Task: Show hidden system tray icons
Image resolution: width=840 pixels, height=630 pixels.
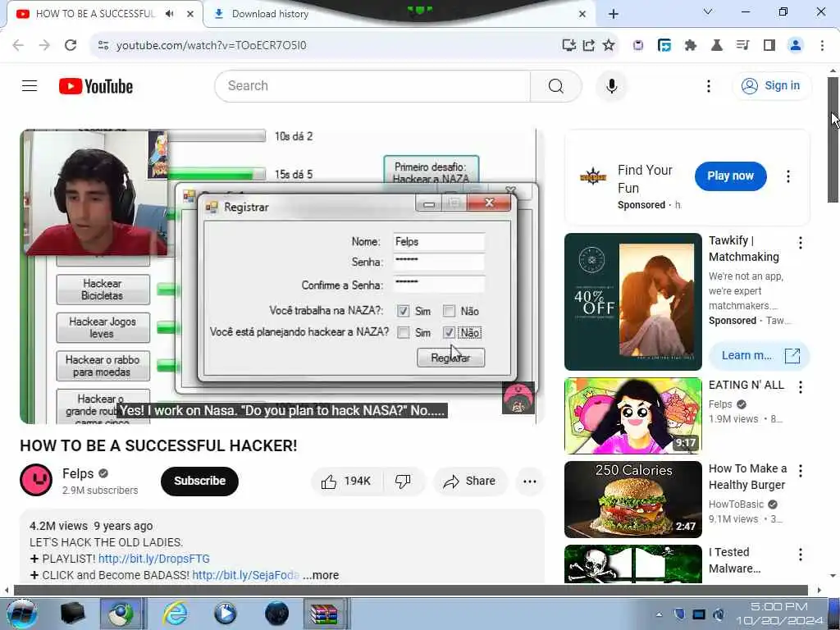Action: [659, 614]
